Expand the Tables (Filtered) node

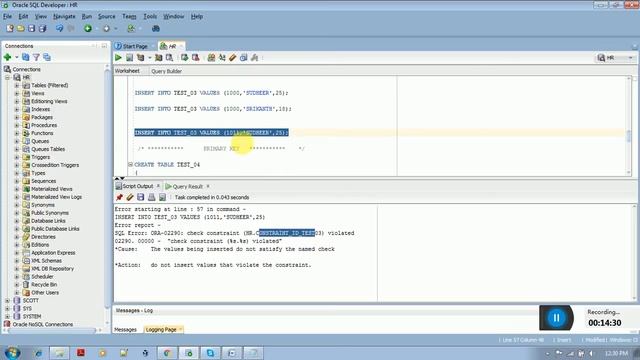pos(17,85)
